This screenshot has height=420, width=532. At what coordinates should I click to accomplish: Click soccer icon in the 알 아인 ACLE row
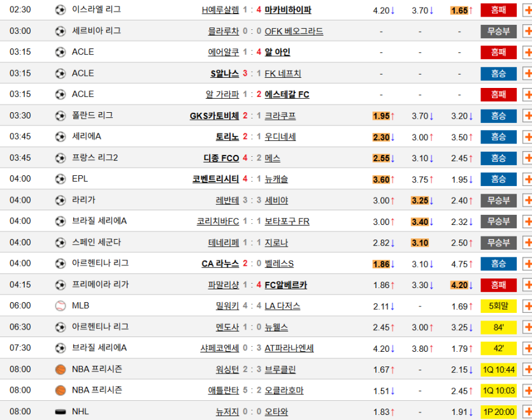(x=61, y=52)
